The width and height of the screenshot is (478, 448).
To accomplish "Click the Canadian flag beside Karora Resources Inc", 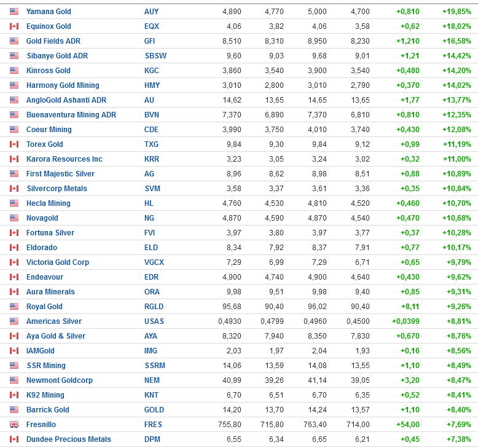I will (x=14, y=159).
